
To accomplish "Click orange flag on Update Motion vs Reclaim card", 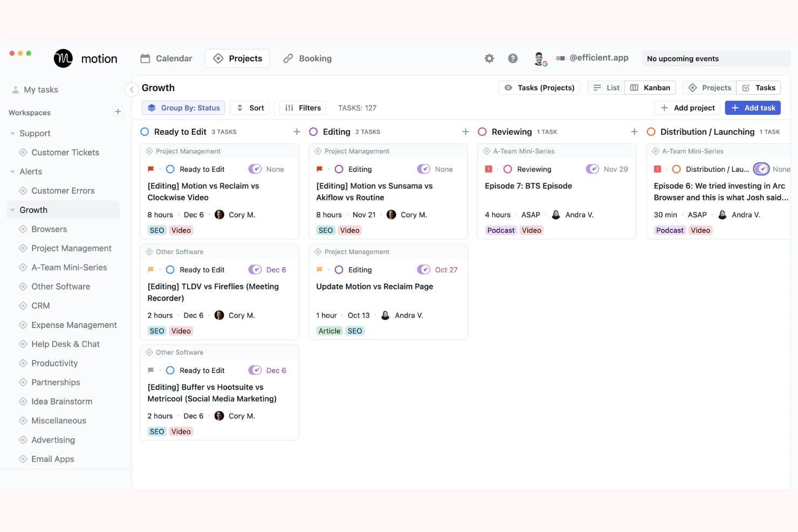I will (320, 270).
